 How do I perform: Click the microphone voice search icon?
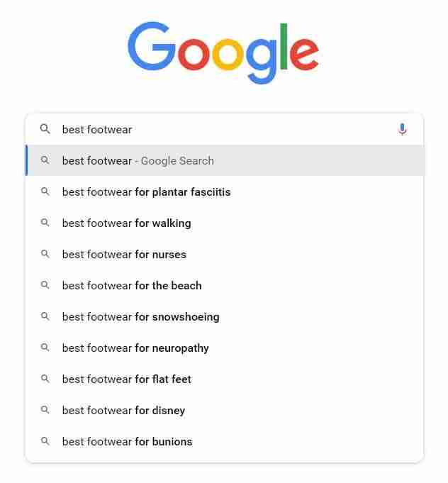403,129
